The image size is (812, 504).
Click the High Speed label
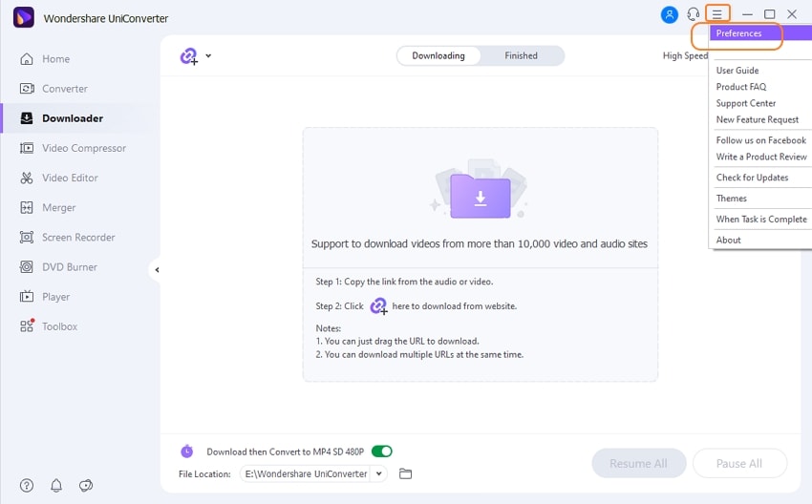click(x=685, y=56)
